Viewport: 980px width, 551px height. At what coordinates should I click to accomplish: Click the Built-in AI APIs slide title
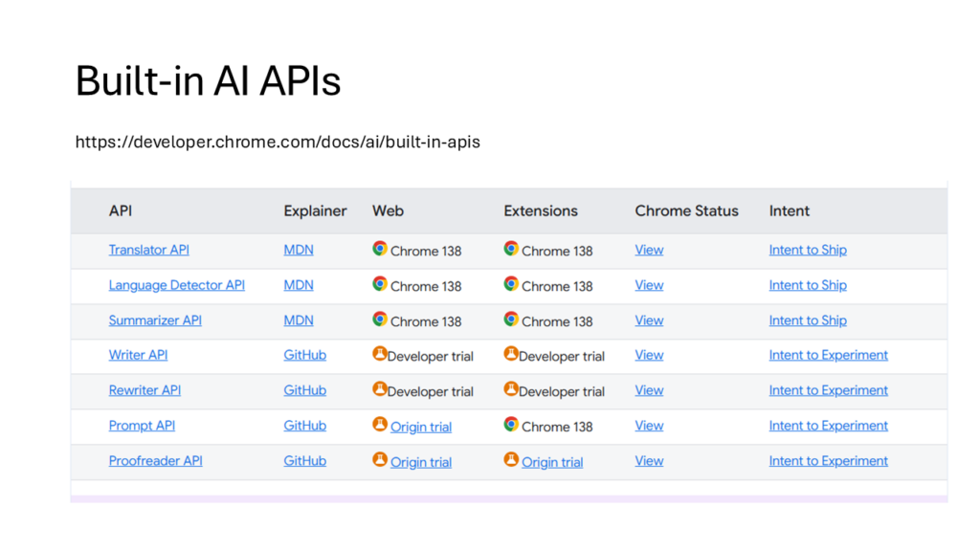point(208,81)
